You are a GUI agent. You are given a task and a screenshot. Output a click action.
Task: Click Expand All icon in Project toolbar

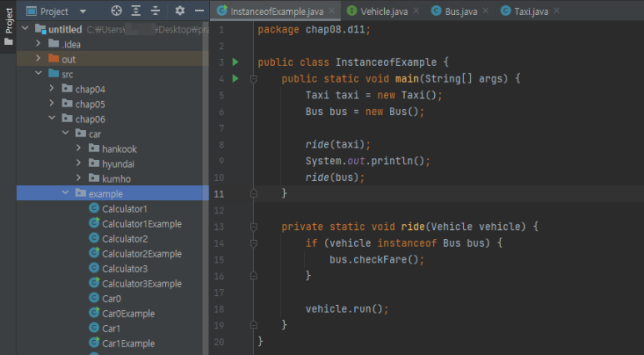[136, 11]
